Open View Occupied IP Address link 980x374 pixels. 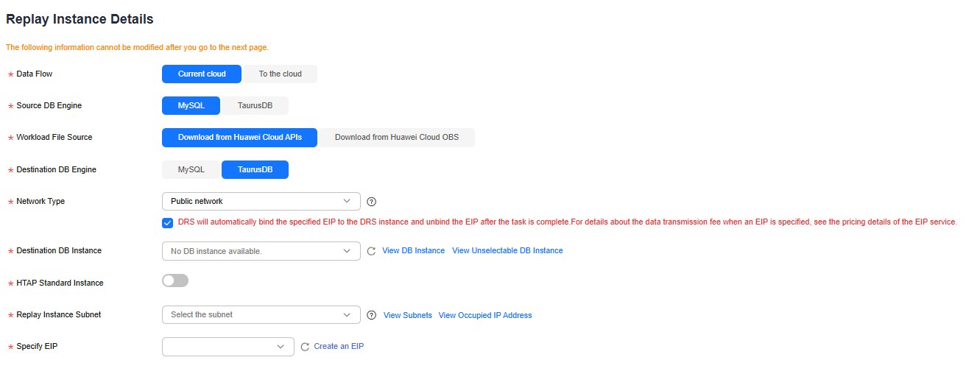click(485, 315)
